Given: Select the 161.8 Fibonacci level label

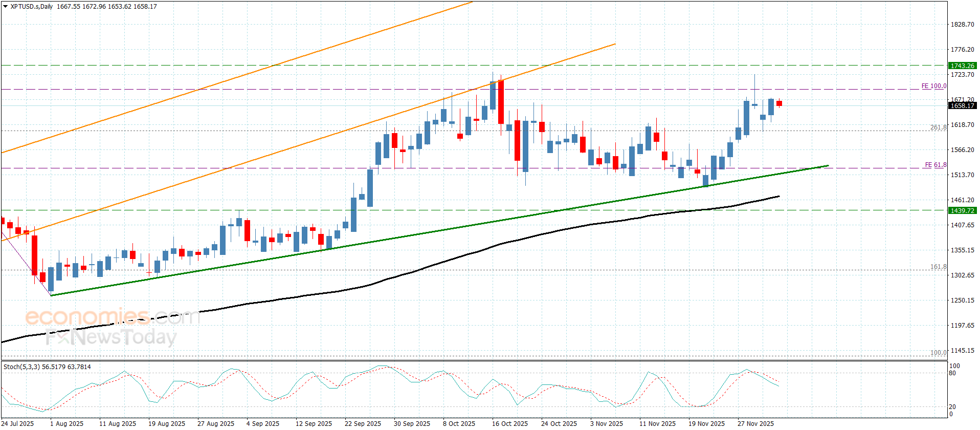Looking at the screenshot, I should [x=938, y=267].
